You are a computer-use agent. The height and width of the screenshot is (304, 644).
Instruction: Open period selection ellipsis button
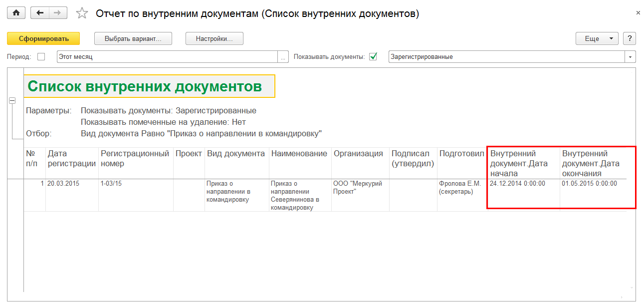point(283,57)
